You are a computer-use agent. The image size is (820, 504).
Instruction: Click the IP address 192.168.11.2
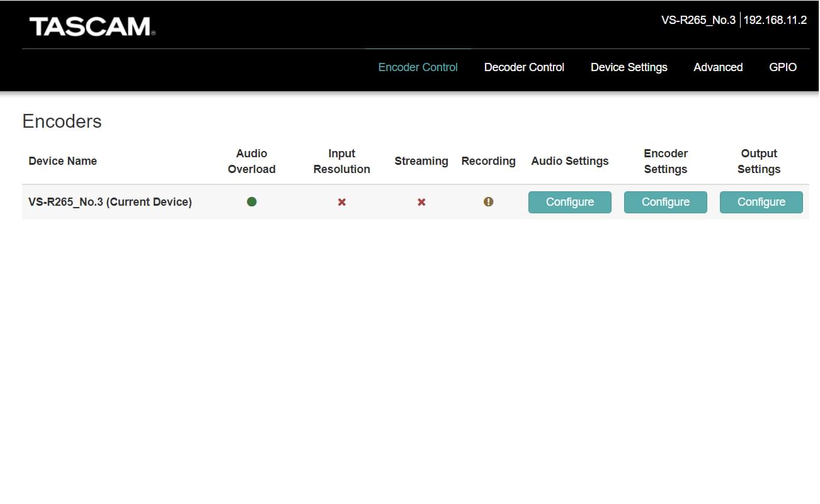tap(775, 20)
